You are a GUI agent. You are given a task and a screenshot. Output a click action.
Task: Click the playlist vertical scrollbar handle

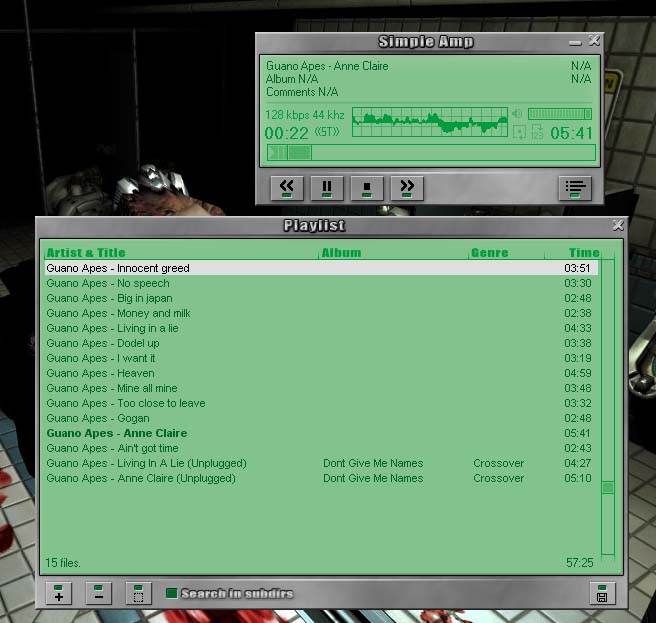tap(607, 487)
